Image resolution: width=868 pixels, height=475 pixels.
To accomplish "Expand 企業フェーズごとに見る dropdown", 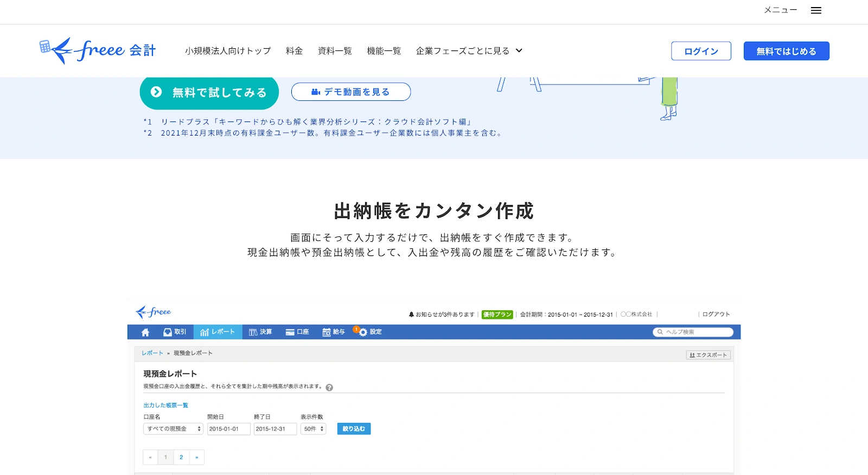I will tap(469, 51).
